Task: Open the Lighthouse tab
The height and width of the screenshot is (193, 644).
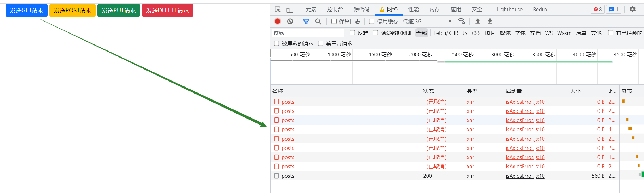Action: (x=510, y=10)
